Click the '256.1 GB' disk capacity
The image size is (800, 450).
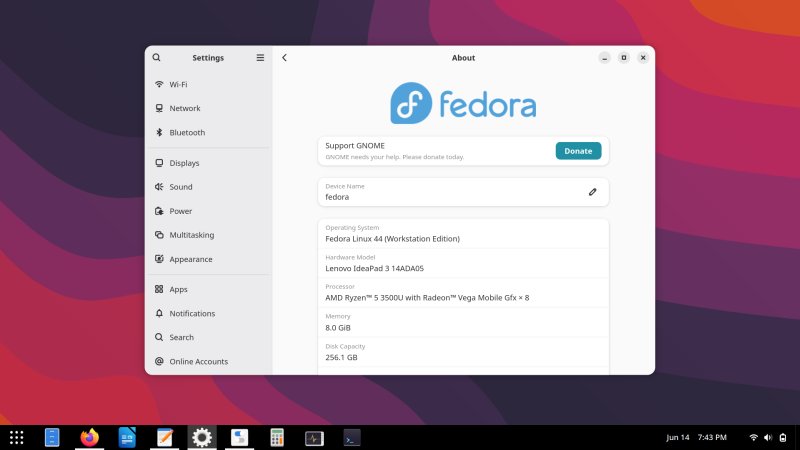(x=341, y=357)
